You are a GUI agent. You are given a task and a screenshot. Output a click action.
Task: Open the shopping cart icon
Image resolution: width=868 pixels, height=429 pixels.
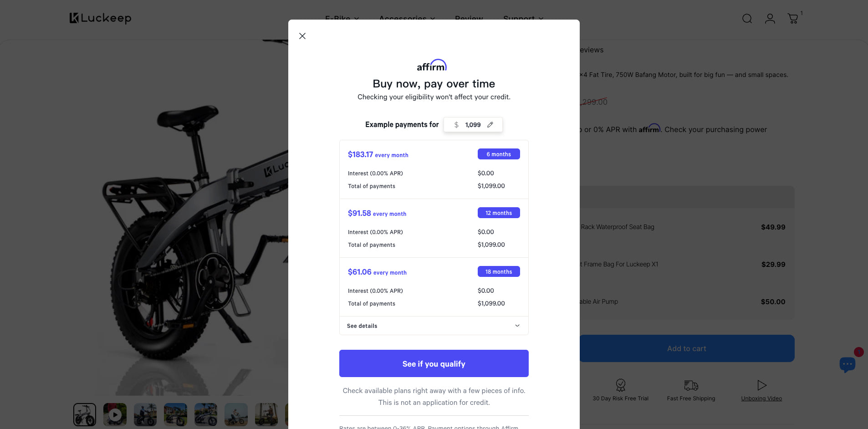click(793, 19)
